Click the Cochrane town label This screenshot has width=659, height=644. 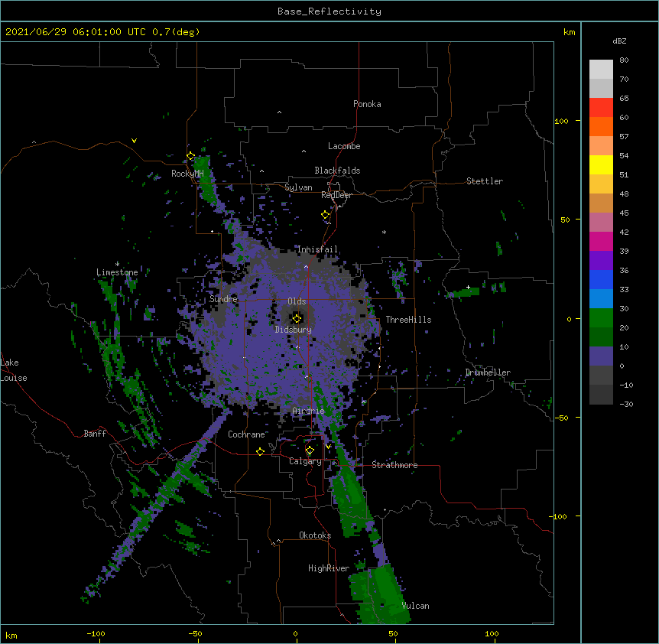246,434
